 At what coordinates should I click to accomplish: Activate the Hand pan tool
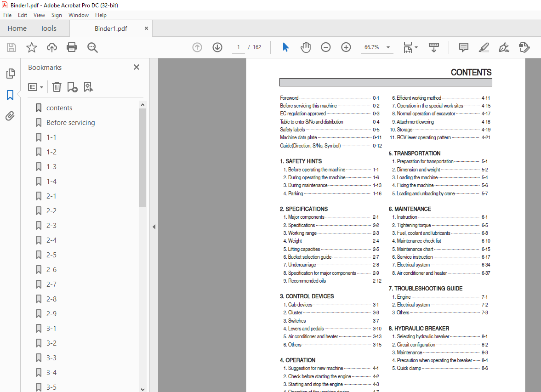coord(305,47)
